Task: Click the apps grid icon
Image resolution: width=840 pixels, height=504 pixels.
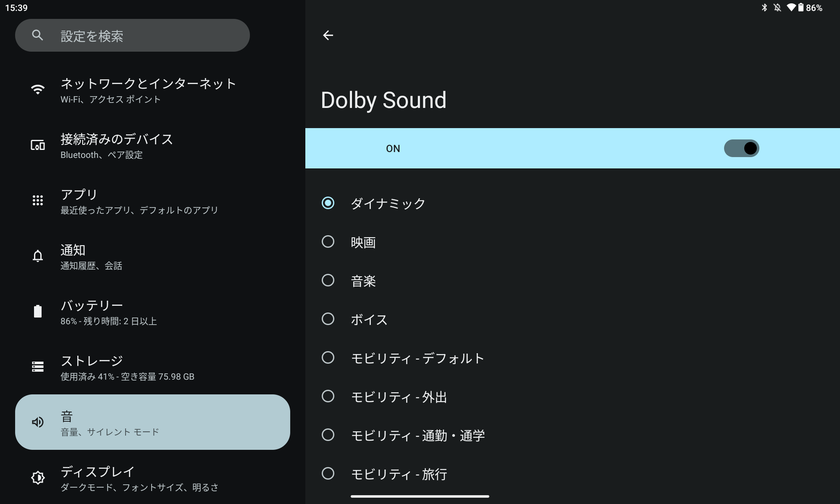Action: point(38,200)
